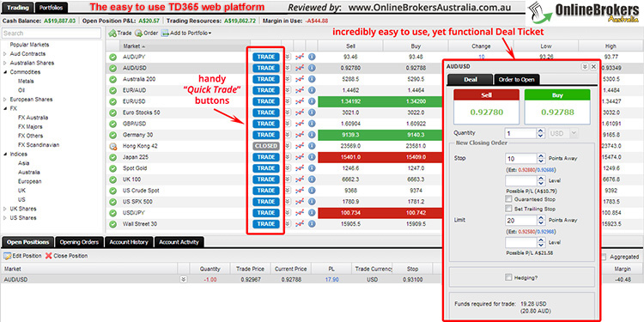The image size is (644, 322).
Task: Click the Stop Points Away stepper arrows
Action: coord(541,159)
